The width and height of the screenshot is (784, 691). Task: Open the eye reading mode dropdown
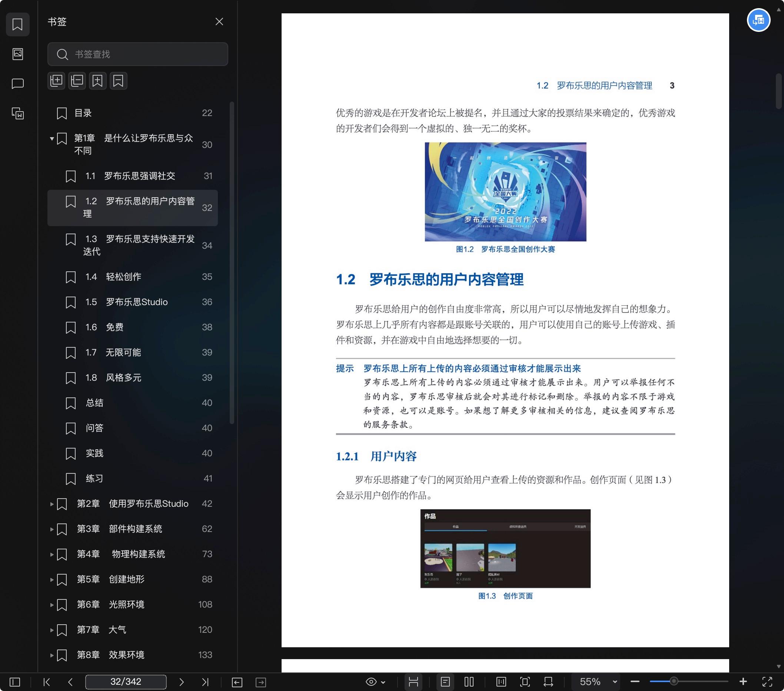pos(375,682)
